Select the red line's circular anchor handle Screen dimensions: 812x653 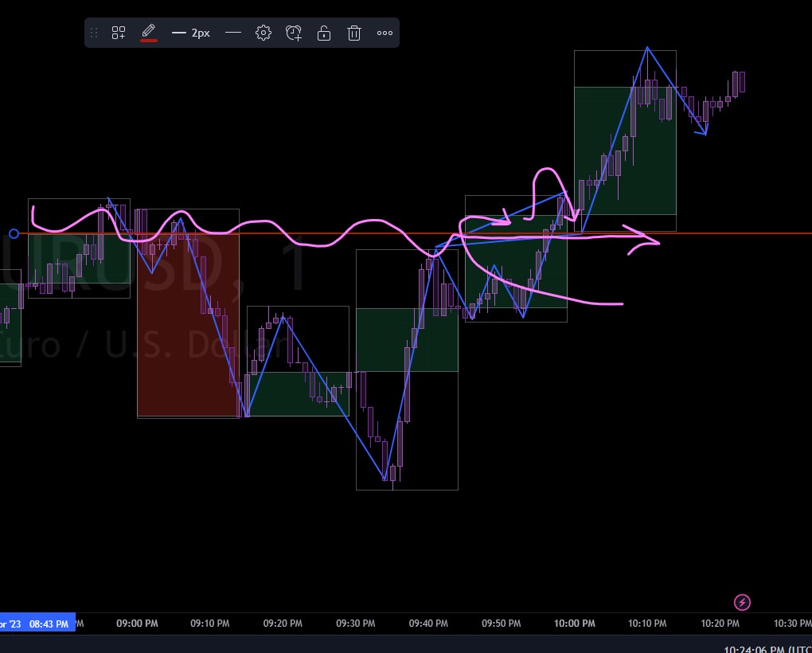(x=14, y=233)
